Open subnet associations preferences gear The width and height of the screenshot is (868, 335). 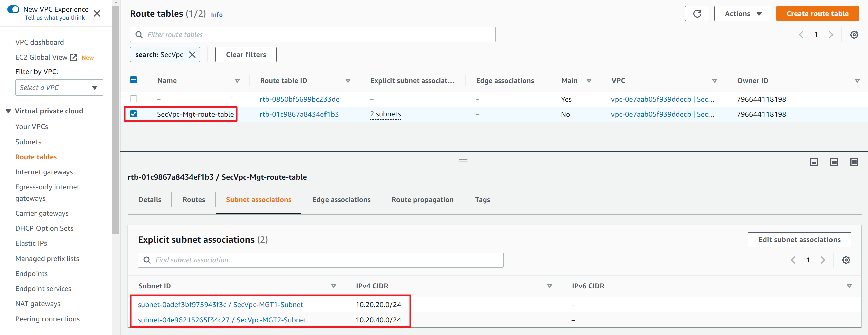click(846, 260)
